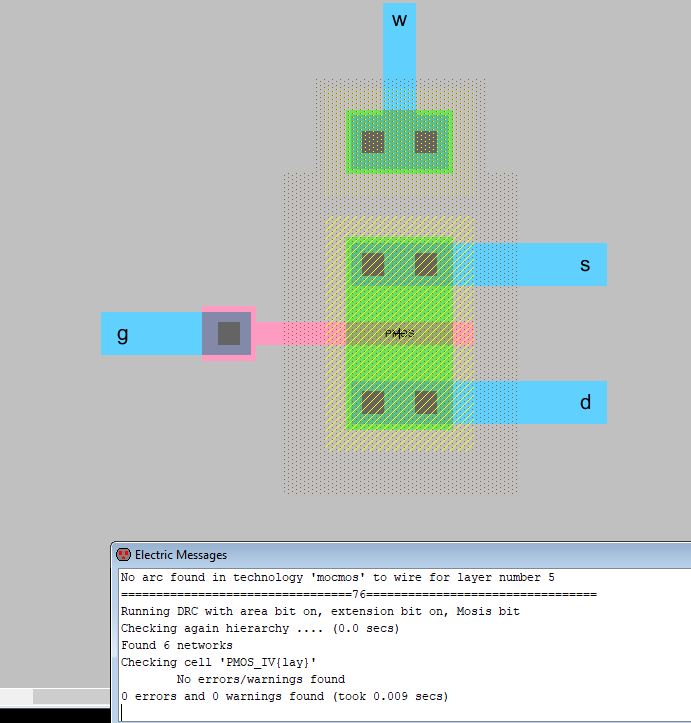This screenshot has height=723, width=691.
Task: Pick the left drain contact cut
Action: coord(373,402)
